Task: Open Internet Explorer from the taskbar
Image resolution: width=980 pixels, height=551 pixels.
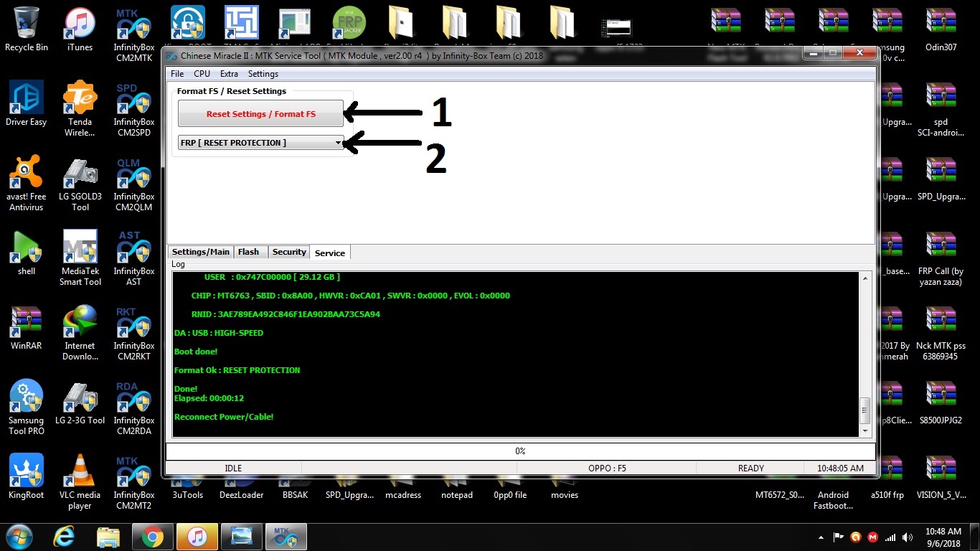Action: pyautogui.click(x=65, y=537)
